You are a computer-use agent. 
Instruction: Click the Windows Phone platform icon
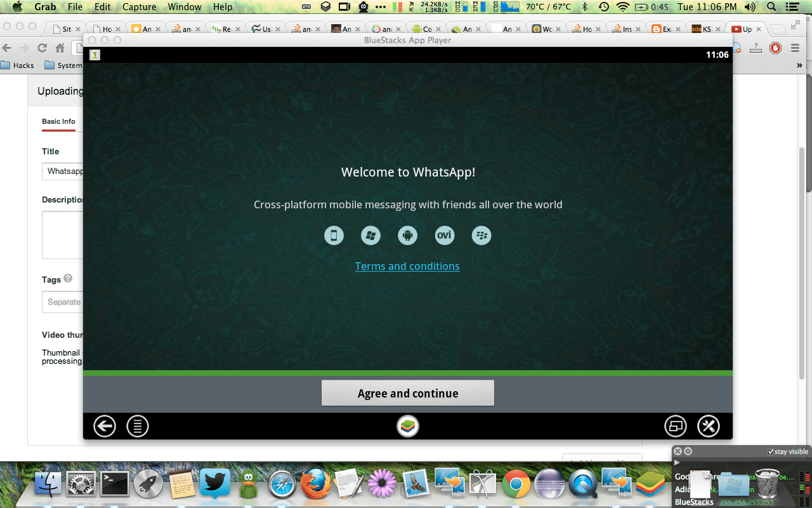click(370, 235)
